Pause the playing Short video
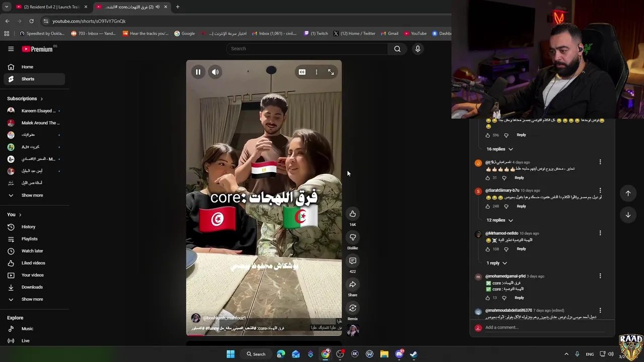 pyautogui.click(x=198, y=72)
